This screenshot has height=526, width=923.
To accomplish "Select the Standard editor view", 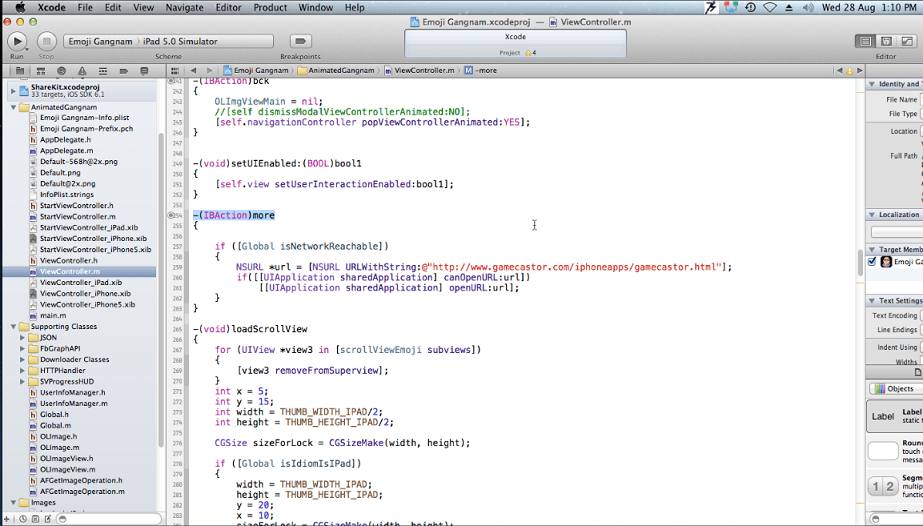I will click(865, 41).
